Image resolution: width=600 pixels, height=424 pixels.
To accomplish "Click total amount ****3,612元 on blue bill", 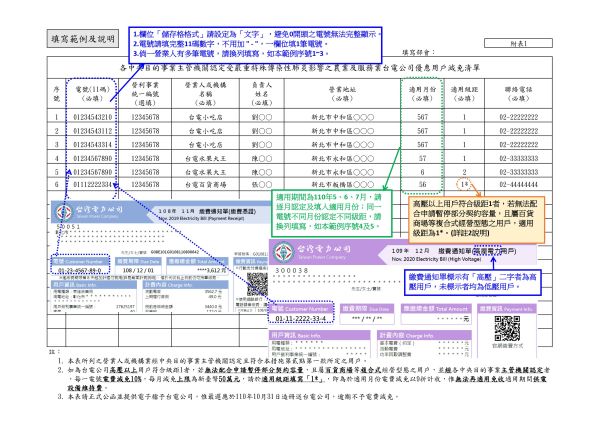I will coord(211,270).
